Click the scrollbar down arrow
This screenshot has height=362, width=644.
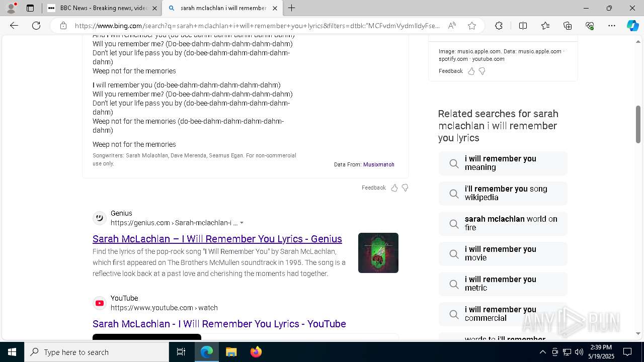638,333
